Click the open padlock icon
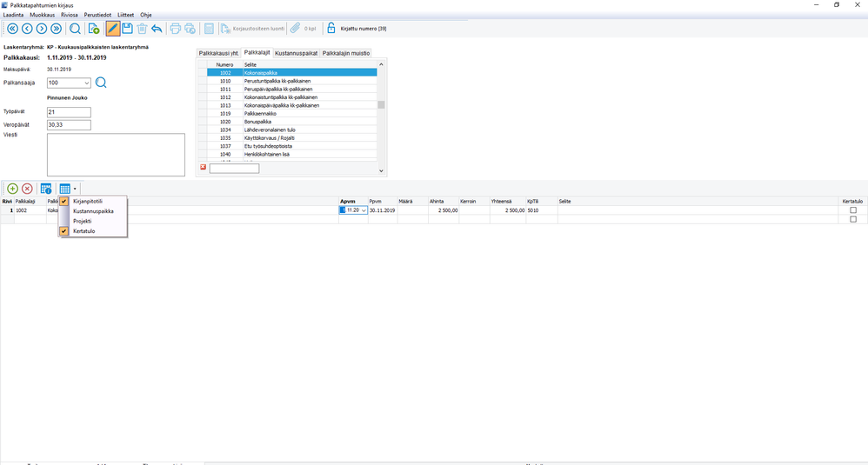 331,28
